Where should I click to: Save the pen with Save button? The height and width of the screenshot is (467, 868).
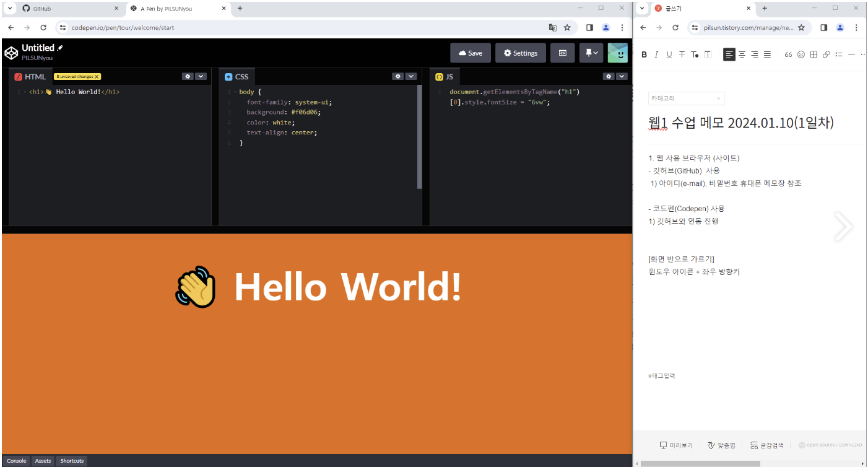(471, 53)
